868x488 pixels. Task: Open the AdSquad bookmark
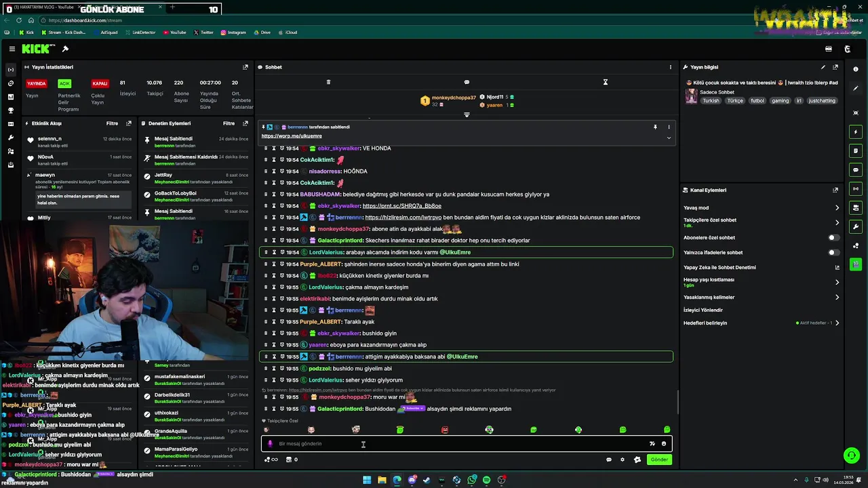(105, 33)
